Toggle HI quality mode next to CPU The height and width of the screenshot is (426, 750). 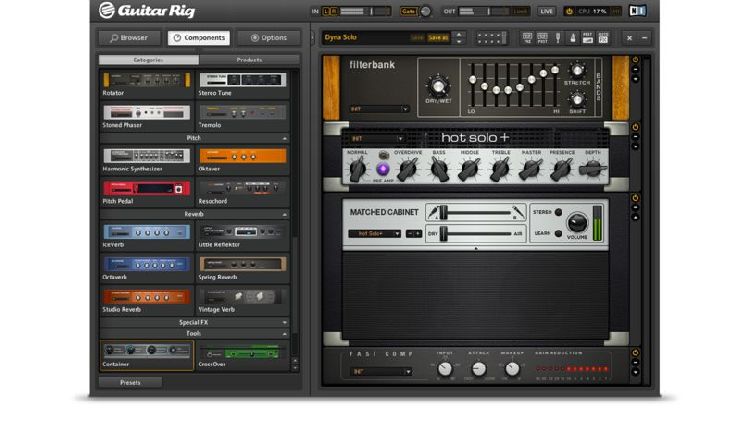[x=616, y=11]
